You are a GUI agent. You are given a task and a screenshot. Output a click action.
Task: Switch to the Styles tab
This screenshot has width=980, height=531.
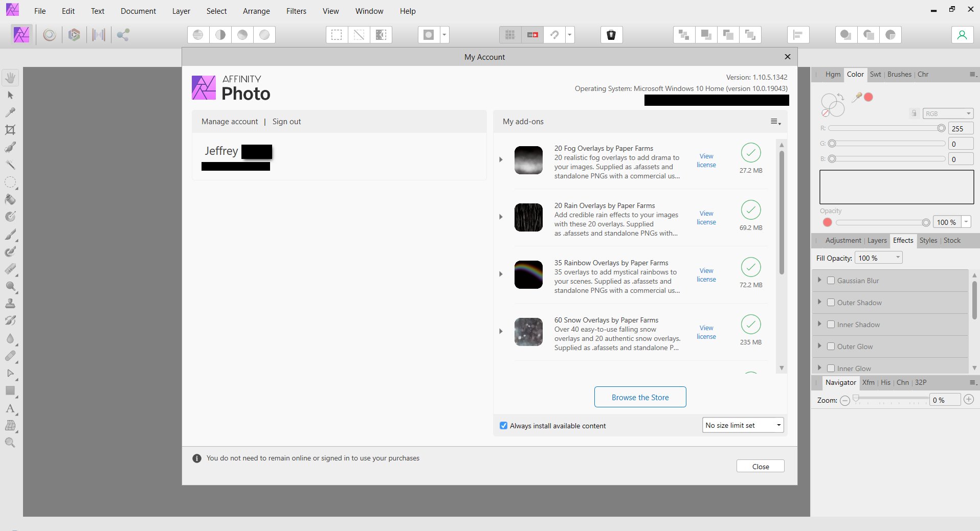pos(928,240)
